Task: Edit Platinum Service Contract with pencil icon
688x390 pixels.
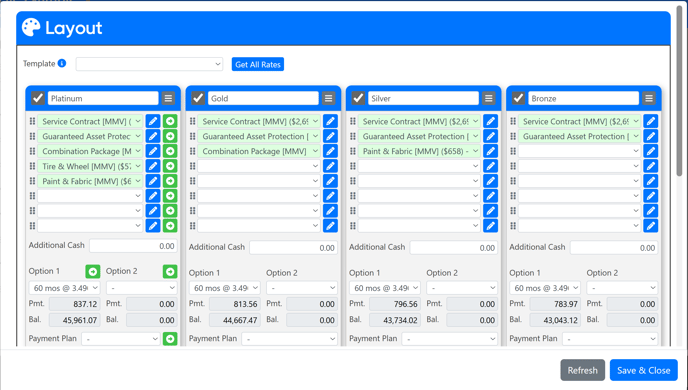Action: point(153,122)
